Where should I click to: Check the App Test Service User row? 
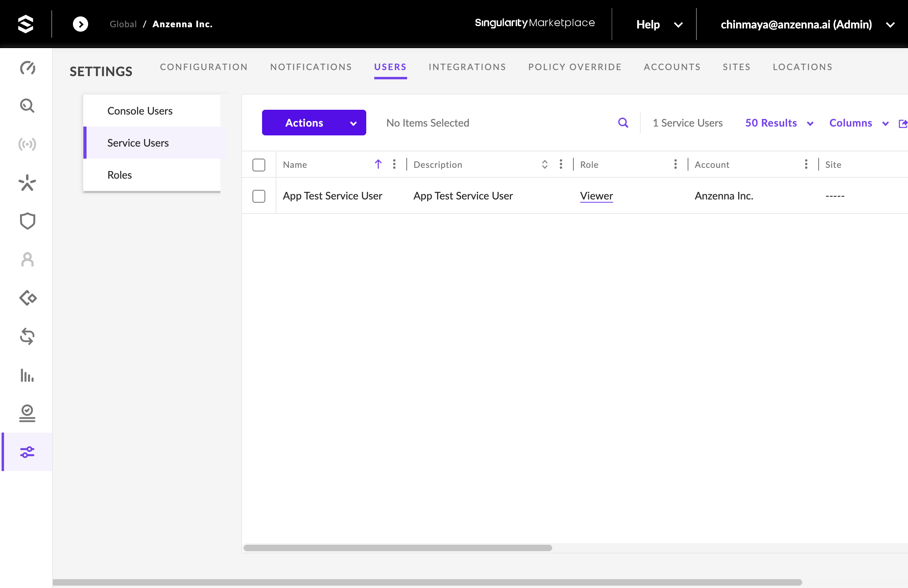click(x=259, y=196)
